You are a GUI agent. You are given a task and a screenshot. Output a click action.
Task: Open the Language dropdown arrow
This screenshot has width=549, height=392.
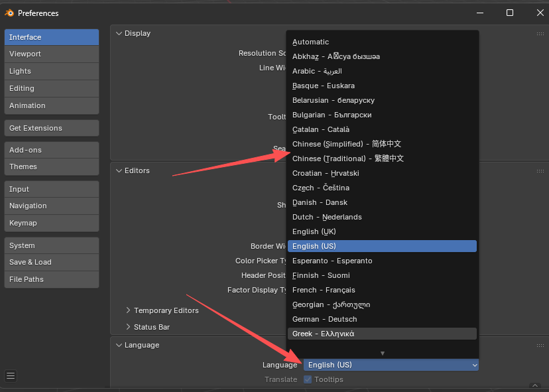click(x=475, y=365)
